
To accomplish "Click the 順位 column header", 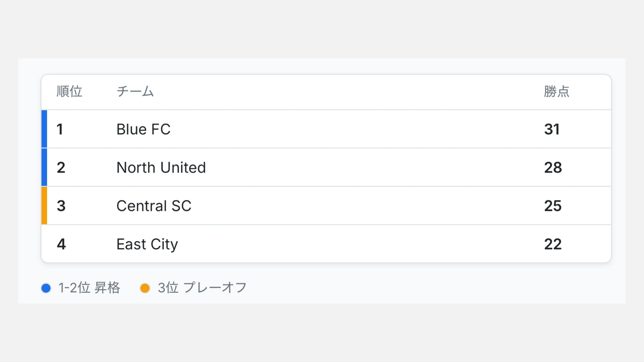I will click(69, 92).
